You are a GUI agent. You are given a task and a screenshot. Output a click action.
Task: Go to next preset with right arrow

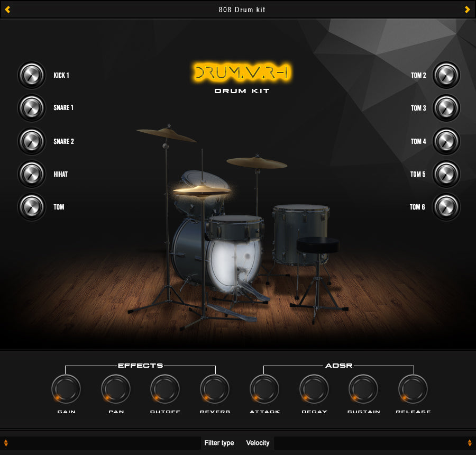(467, 10)
